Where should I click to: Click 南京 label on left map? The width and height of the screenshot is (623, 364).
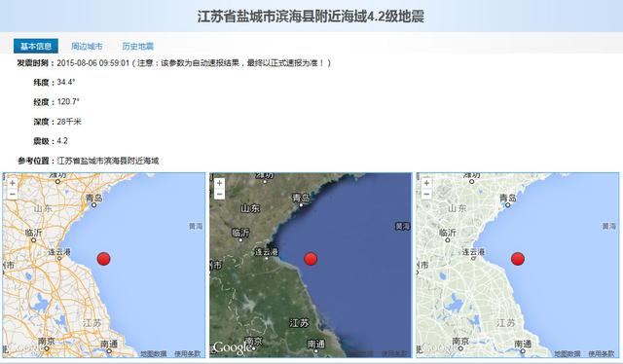click(46, 341)
